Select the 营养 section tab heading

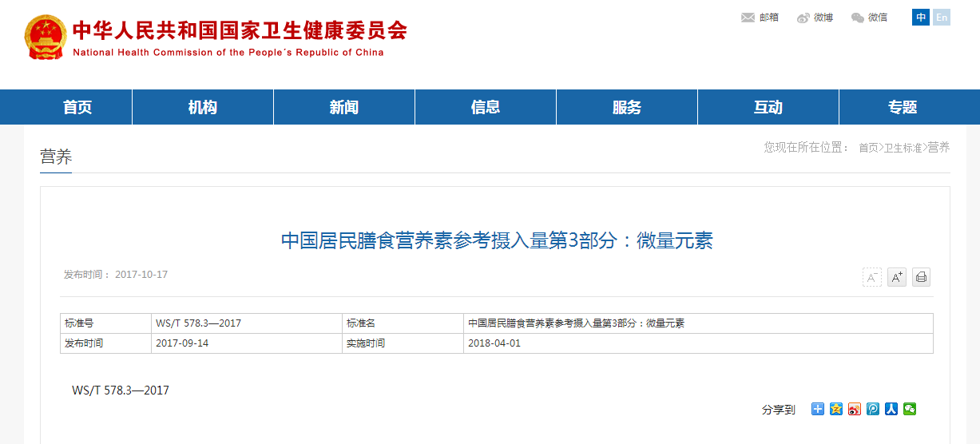tap(56, 157)
